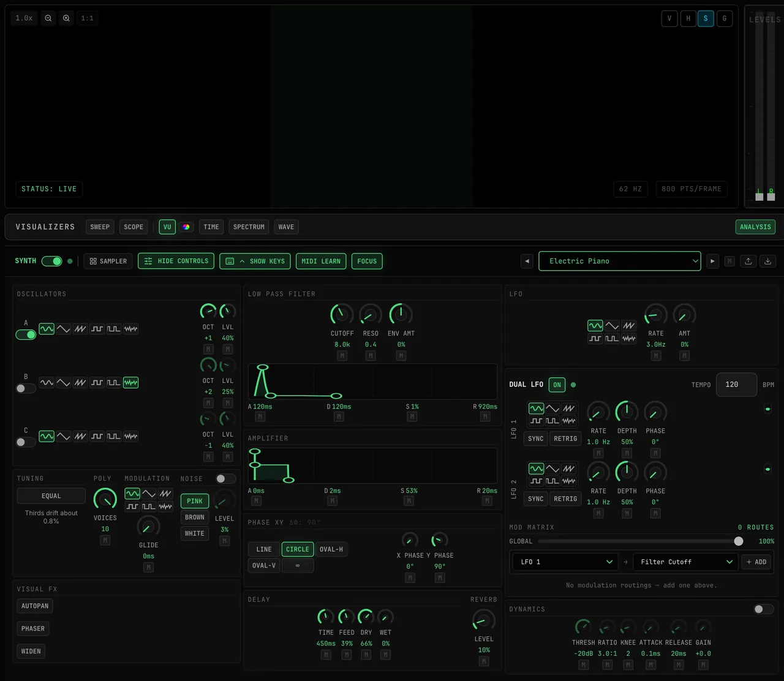Screen dimensions: 784x681
Task: Turn off the Dual LFO ON button
Action: click(557, 385)
